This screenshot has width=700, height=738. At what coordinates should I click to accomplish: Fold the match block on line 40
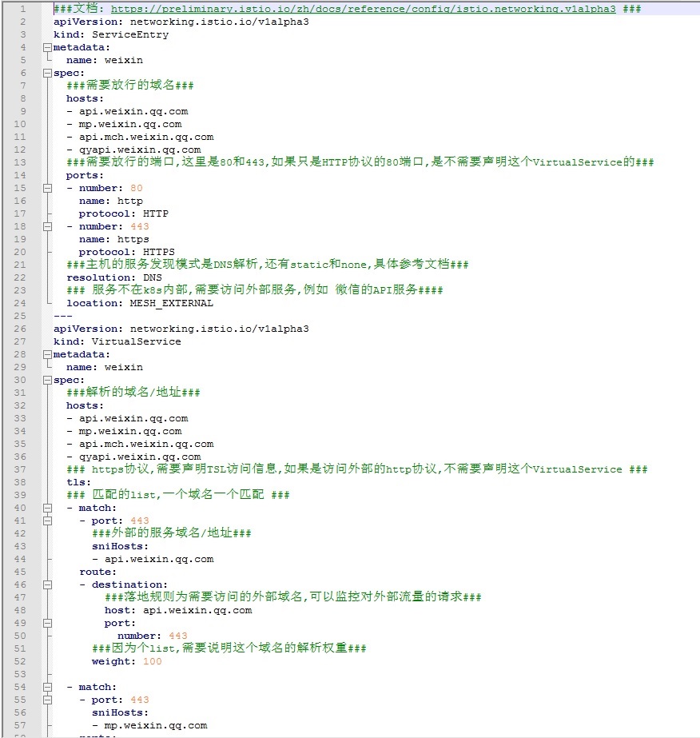click(x=48, y=508)
